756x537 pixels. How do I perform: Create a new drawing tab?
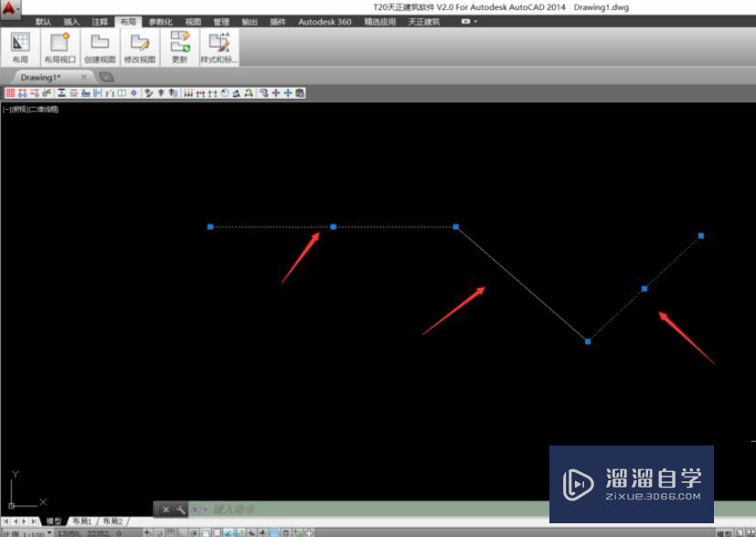(x=106, y=77)
